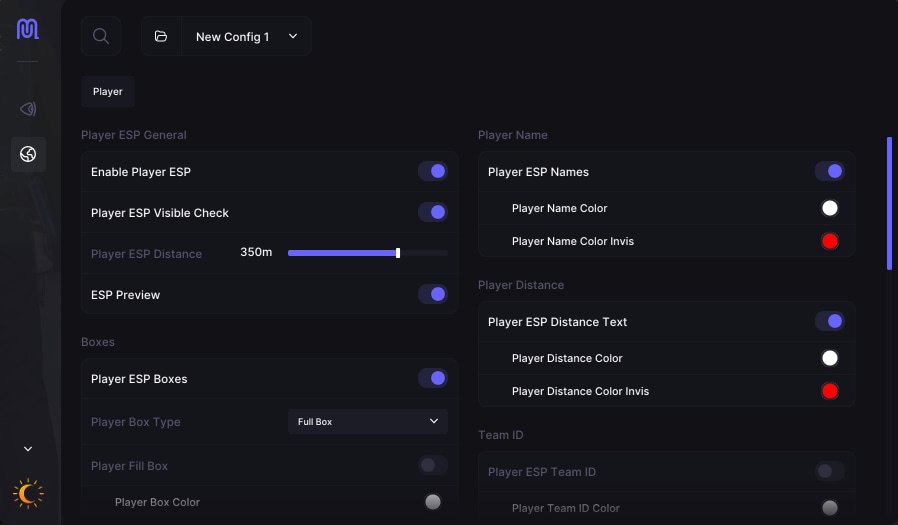898x525 pixels.
Task: Toggle Player ESP Distance Text off
Action: (x=829, y=322)
